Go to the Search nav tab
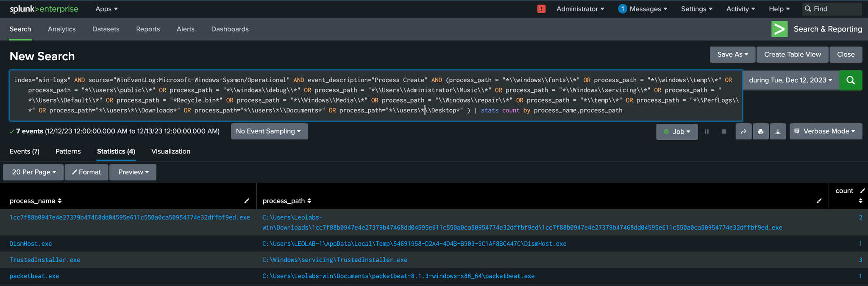This screenshot has width=868, height=286. click(x=20, y=29)
